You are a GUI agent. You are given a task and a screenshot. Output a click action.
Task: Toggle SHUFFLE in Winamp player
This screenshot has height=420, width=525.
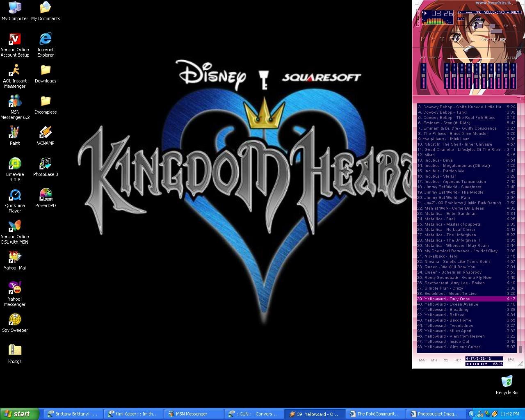[488, 39]
